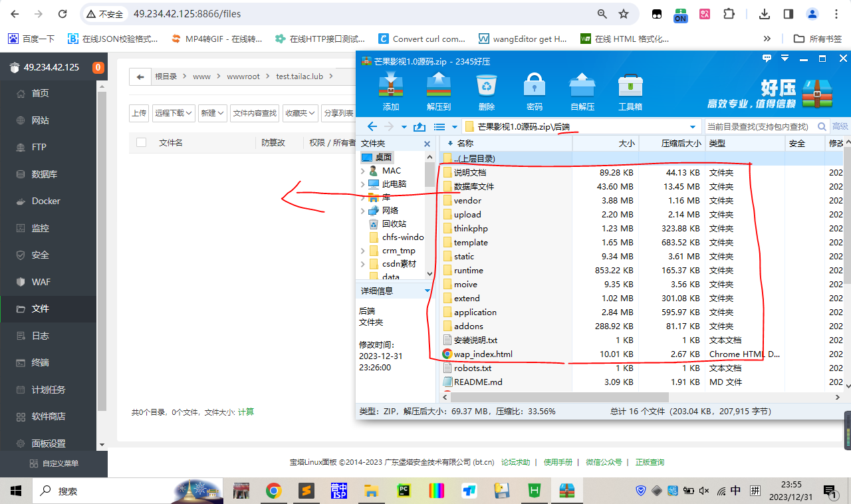Open the notification center in taskbar
The width and height of the screenshot is (851, 504).
click(x=830, y=491)
